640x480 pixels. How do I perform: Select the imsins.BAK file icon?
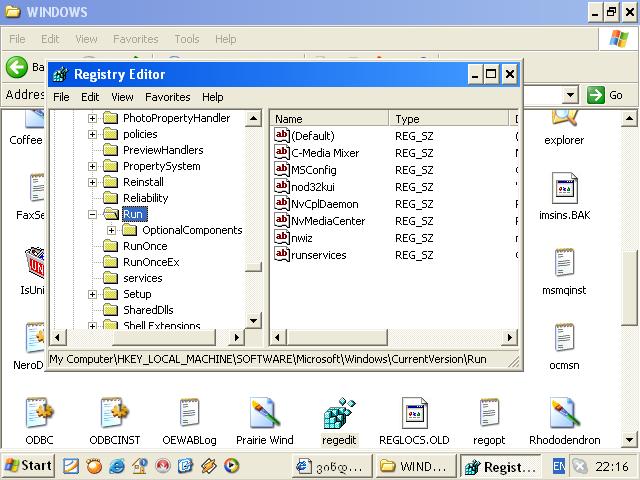pyautogui.click(x=564, y=188)
